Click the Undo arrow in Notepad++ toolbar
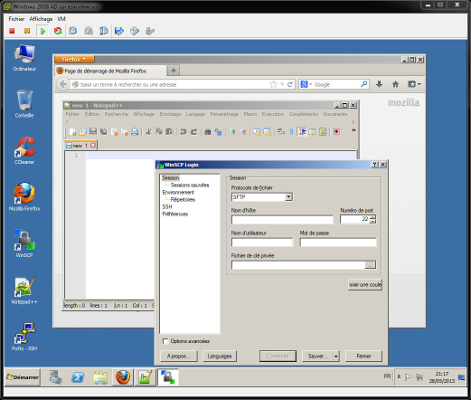 point(183,132)
